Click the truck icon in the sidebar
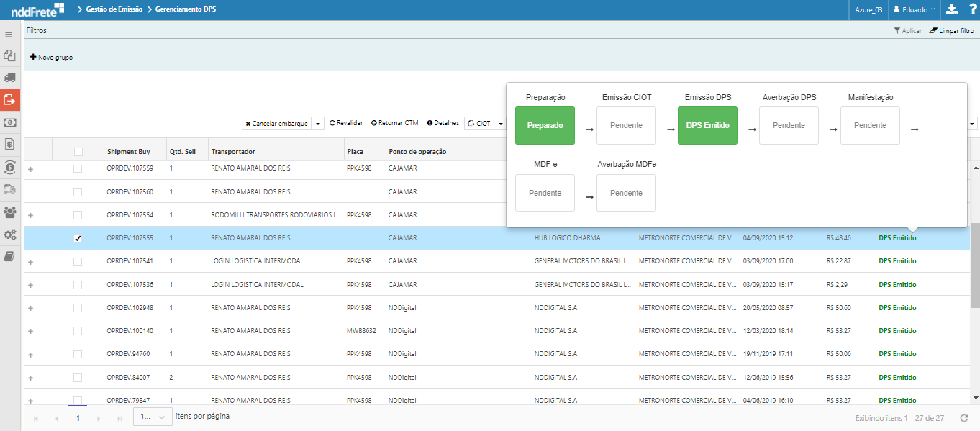Screen dimensions: 980x431 click(x=9, y=77)
